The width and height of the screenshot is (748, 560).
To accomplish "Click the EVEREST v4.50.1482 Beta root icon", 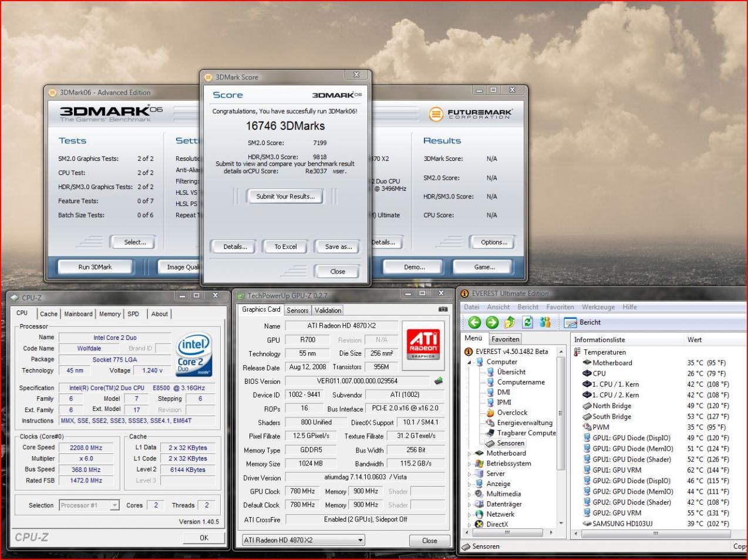I will pyautogui.click(x=469, y=352).
